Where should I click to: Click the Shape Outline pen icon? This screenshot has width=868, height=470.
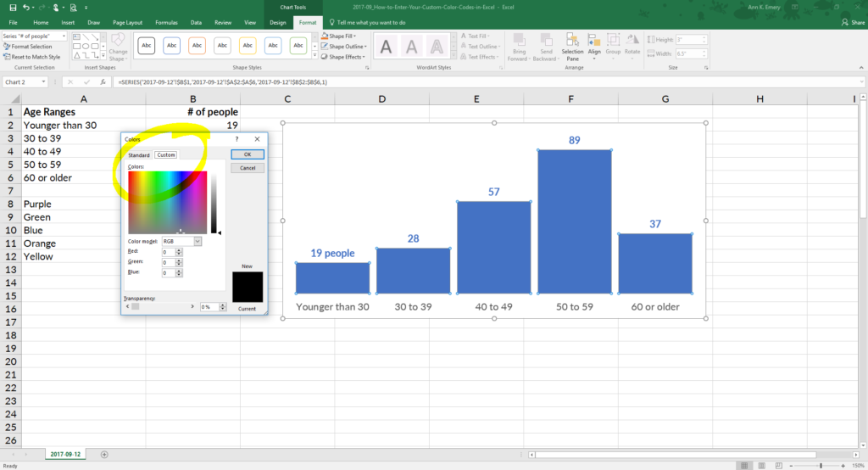pos(325,47)
